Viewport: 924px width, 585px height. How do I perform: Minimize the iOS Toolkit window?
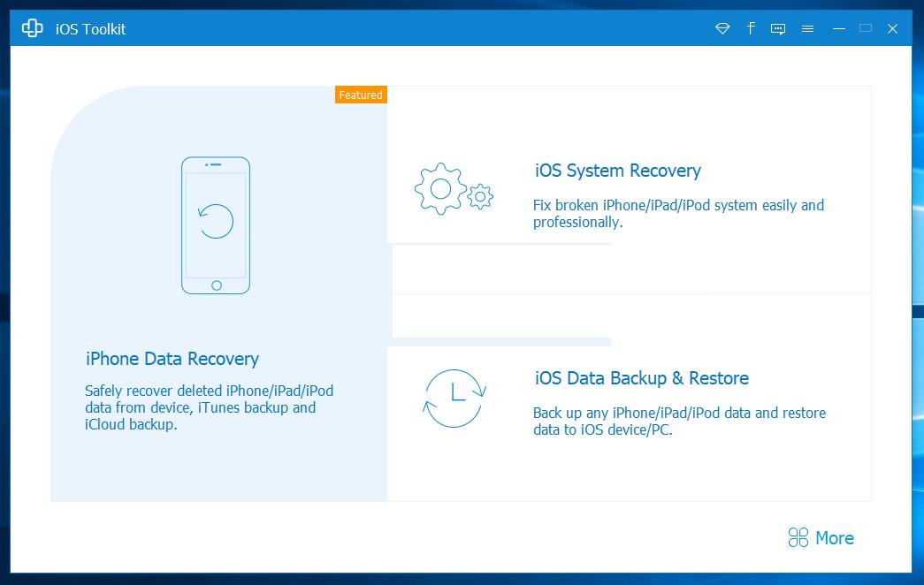click(x=838, y=29)
